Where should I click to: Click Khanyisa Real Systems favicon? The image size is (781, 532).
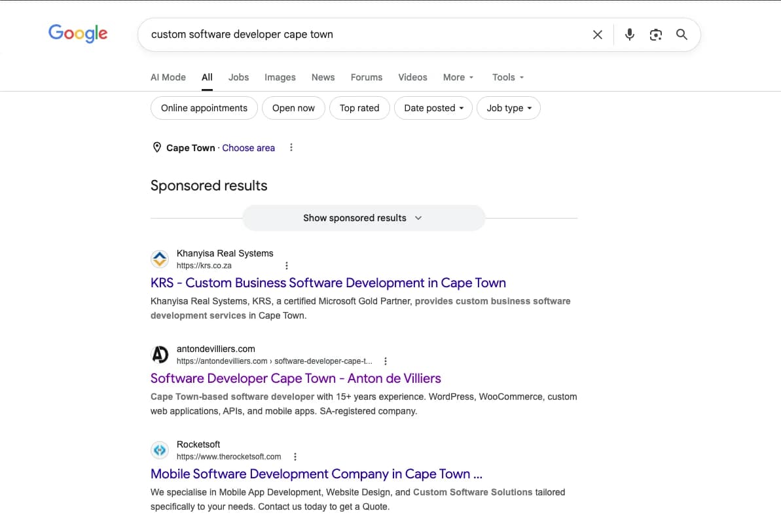[x=160, y=259]
